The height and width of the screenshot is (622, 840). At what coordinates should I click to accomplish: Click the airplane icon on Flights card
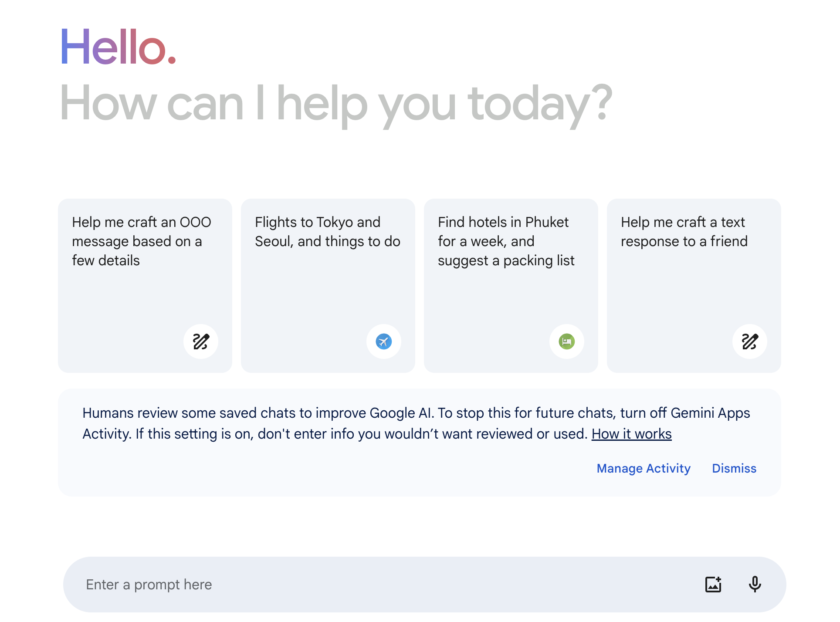[x=384, y=341]
